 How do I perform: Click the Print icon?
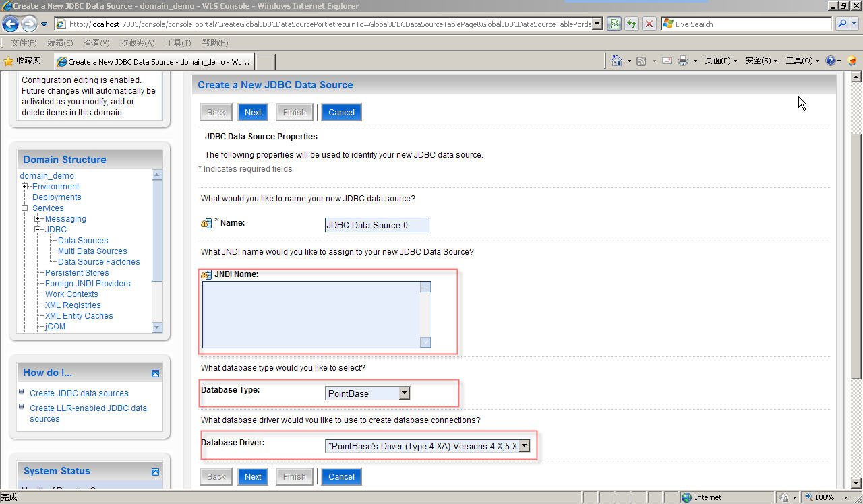(683, 61)
